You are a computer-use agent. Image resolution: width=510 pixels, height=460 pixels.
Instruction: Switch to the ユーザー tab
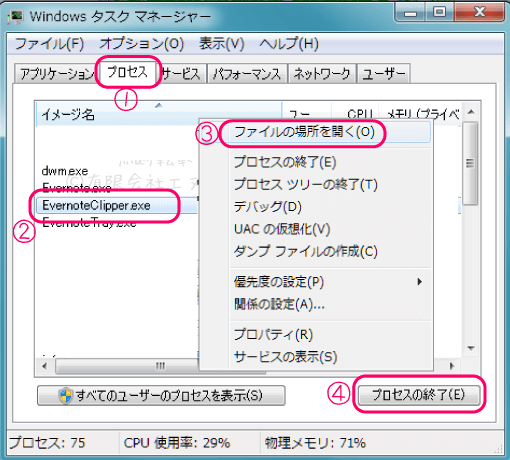[383, 74]
